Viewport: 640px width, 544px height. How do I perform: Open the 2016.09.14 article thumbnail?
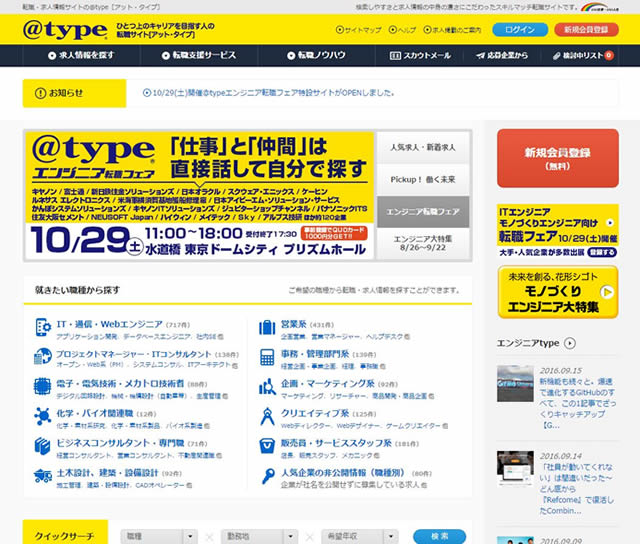tap(515, 469)
